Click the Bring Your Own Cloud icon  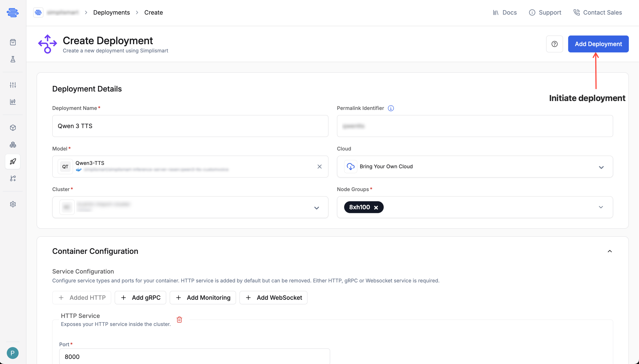click(350, 167)
